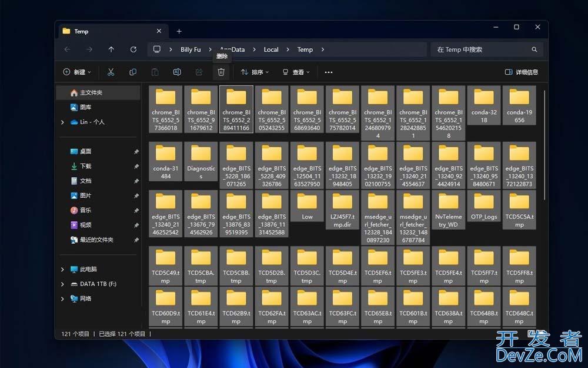The width and height of the screenshot is (588, 368).
Task: Select the OTP_Logs folder
Action: pos(484,205)
